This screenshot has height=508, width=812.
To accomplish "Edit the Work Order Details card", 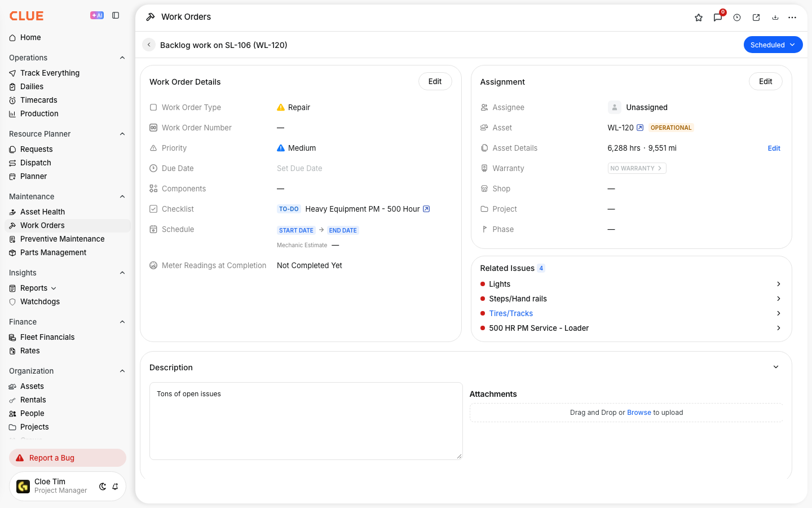I will click(435, 81).
